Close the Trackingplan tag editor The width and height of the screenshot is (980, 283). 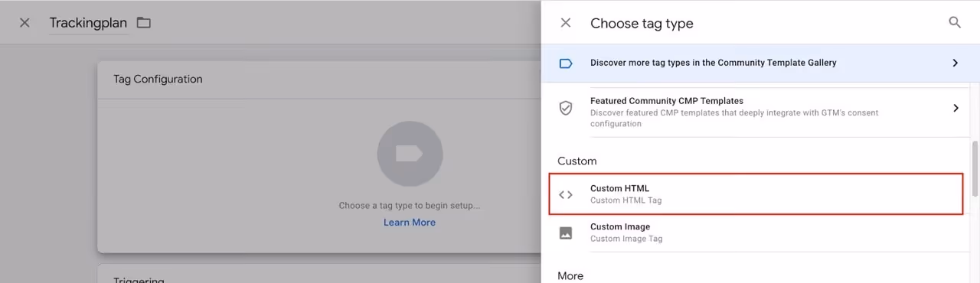(x=24, y=22)
